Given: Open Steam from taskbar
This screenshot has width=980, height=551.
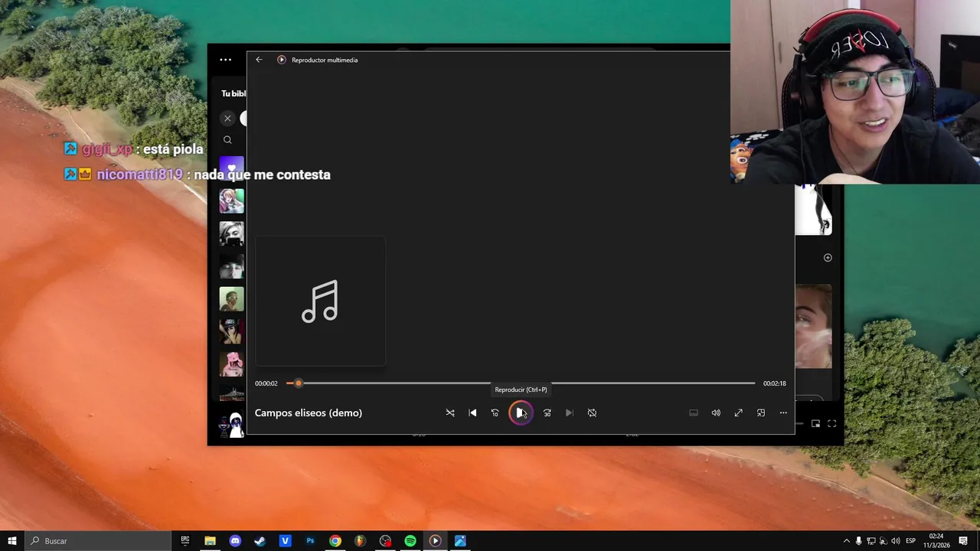Looking at the screenshot, I should point(260,541).
